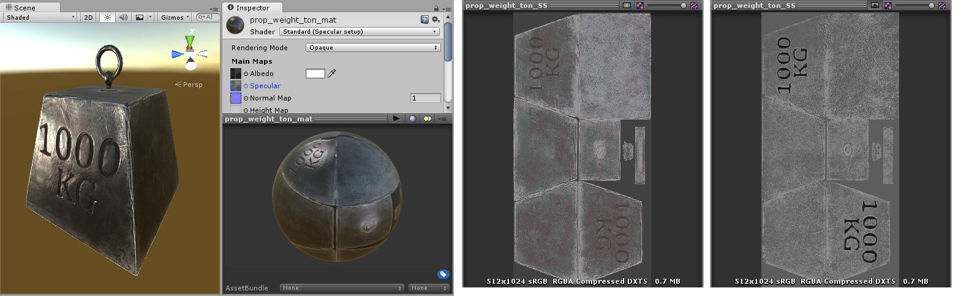Click the albedo white color swatch
The height and width of the screenshot is (296, 980).
pyautogui.click(x=315, y=74)
